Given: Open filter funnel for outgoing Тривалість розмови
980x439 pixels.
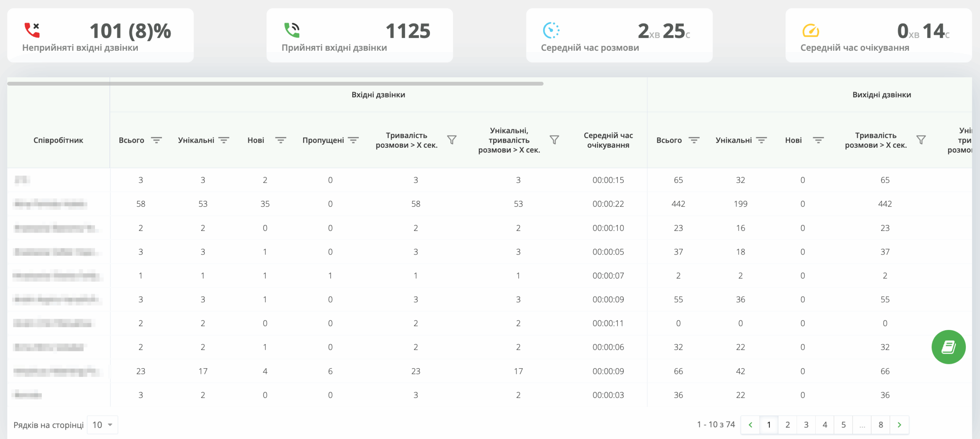Looking at the screenshot, I should (921, 140).
